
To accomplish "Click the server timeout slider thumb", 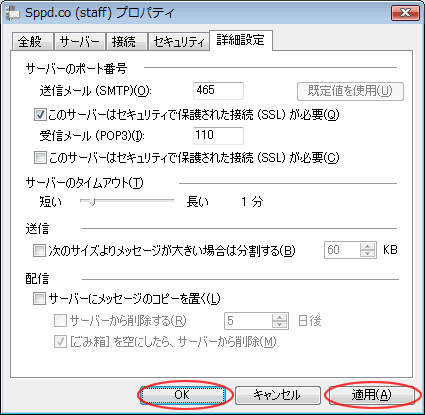I will tap(92, 201).
